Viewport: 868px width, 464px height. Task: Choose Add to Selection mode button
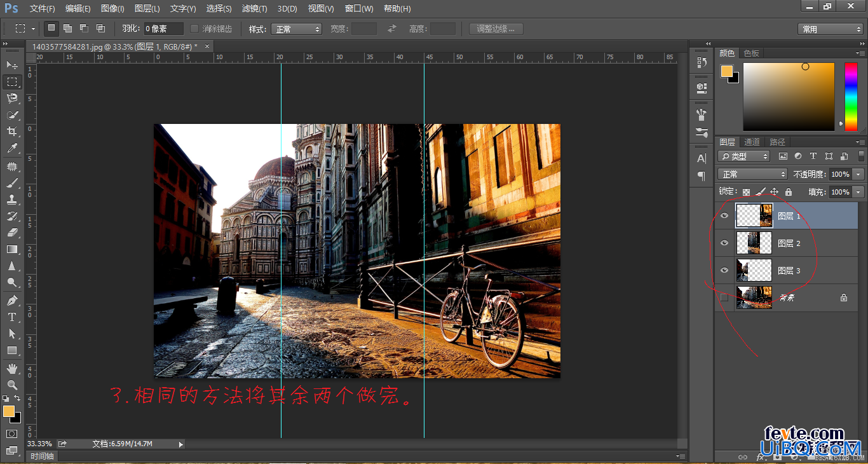(x=67, y=28)
